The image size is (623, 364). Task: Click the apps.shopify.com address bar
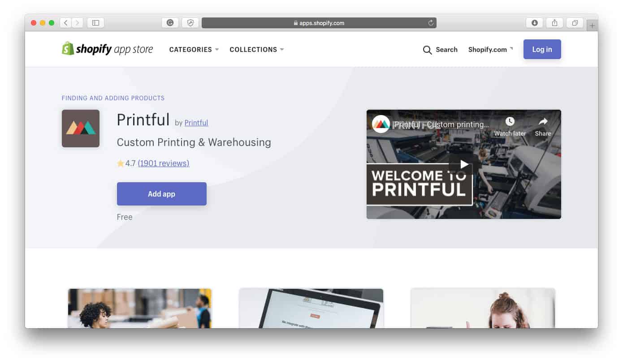pyautogui.click(x=319, y=23)
